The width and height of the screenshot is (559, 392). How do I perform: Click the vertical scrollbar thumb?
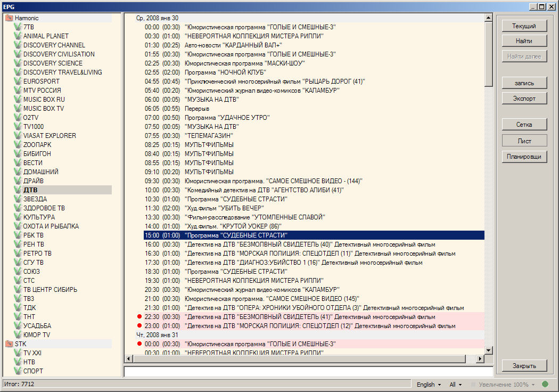[x=488, y=54]
